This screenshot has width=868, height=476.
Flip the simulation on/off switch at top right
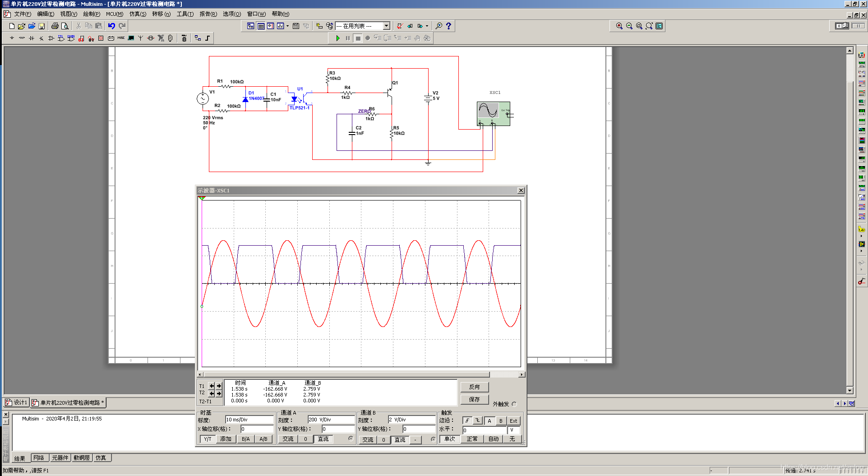point(842,26)
